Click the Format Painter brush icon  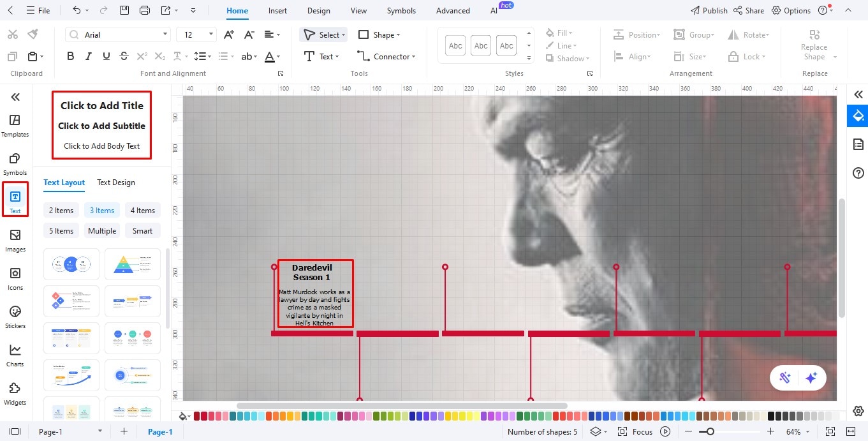(x=33, y=34)
